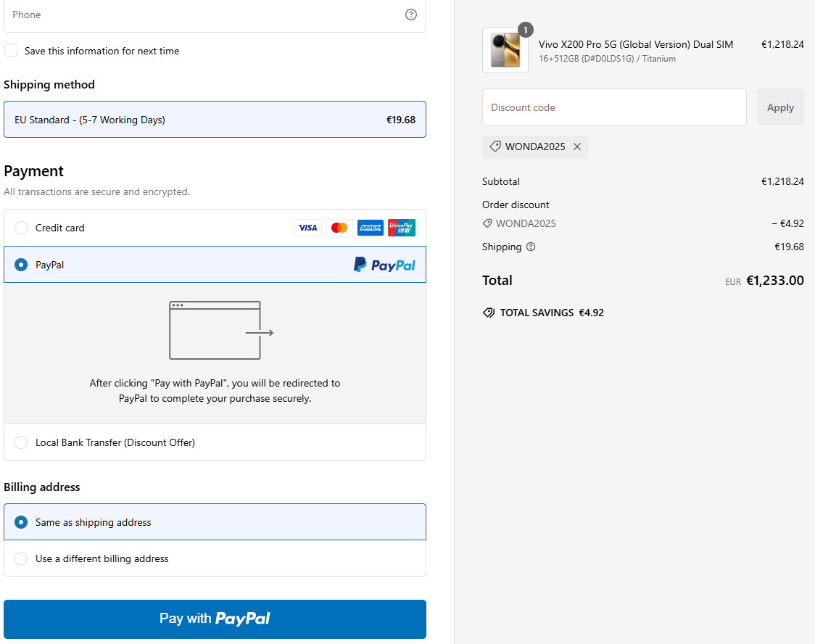Viewport: 815px width, 644px height.
Task: Choose Local Bank Transfer payment option
Action: 21,442
